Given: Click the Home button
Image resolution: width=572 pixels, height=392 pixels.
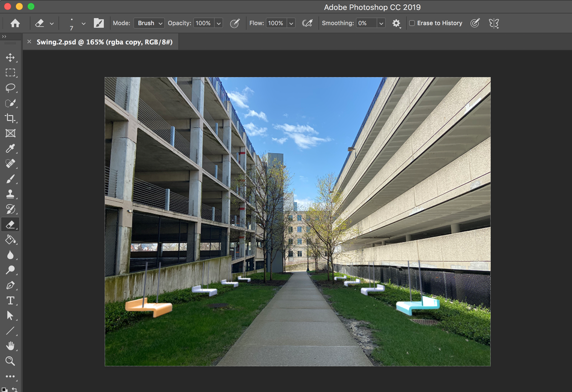Looking at the screenshot, I should click(15, 23).
